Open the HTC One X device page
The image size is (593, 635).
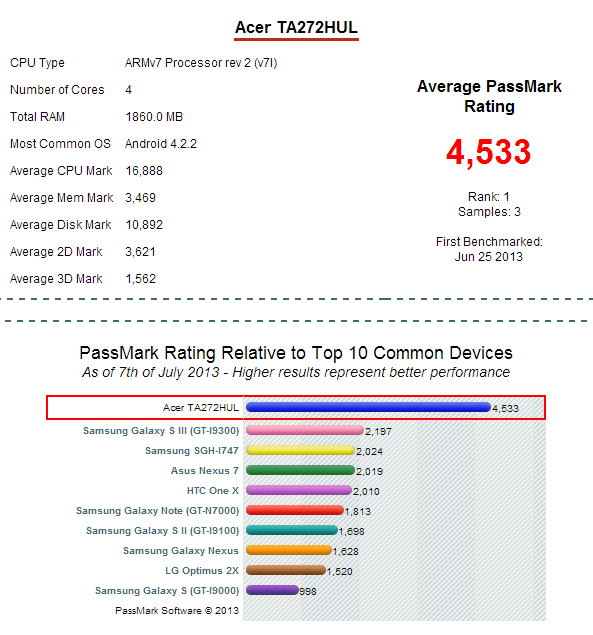(213, 490)
